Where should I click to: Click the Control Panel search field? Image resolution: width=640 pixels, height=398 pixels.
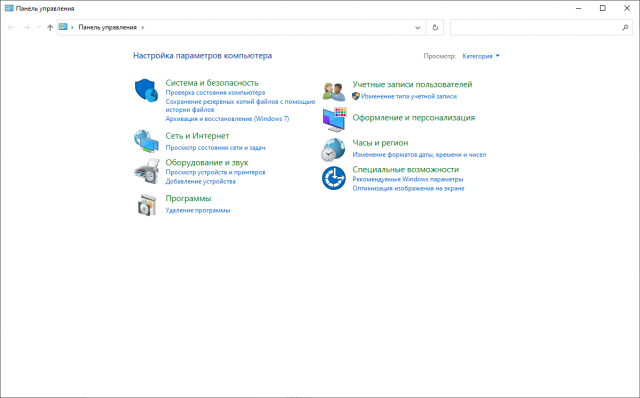pos(541,28)
